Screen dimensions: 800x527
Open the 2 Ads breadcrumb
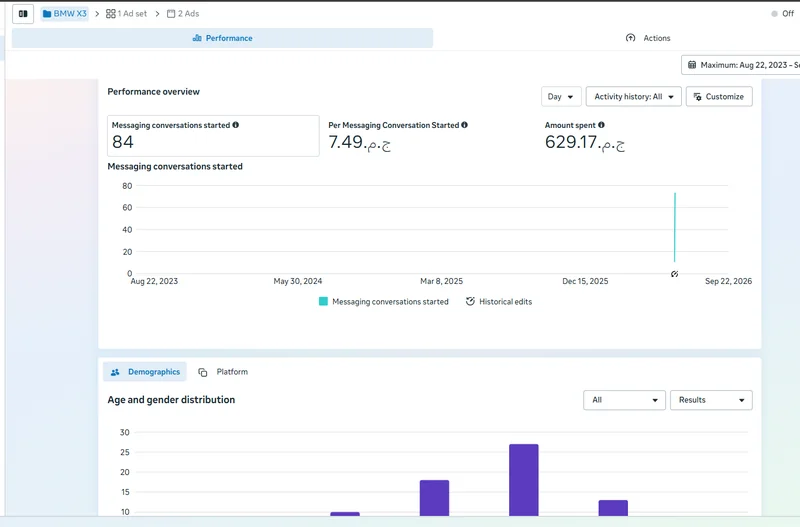(183, 14)
